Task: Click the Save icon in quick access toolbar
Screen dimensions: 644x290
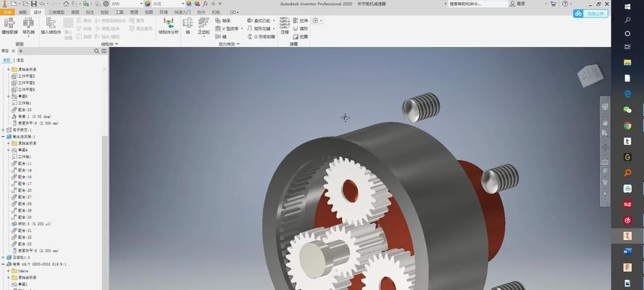Action: click(33, 4)
